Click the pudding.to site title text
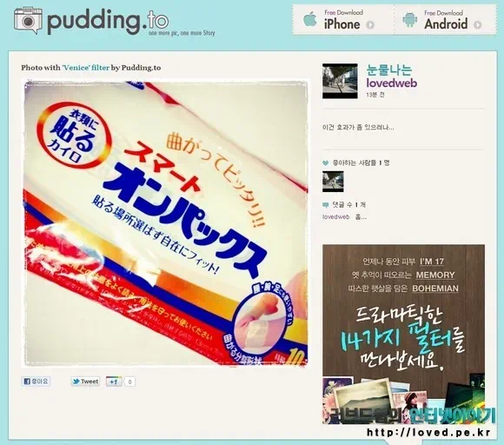This screenshot has height=445, width=504. click(x=108, y=21)
